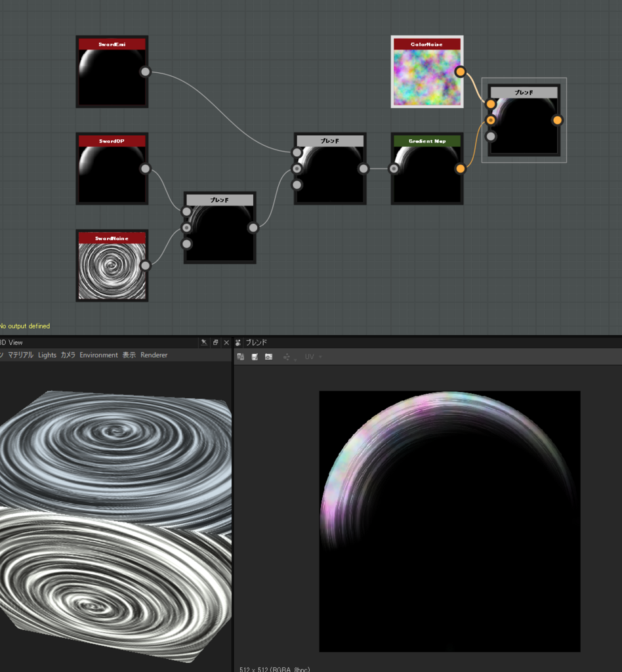Click the 2D view panel icon beside ブレンド
Viewport: 622px width, 672px height.
click(x=238, y=343)
